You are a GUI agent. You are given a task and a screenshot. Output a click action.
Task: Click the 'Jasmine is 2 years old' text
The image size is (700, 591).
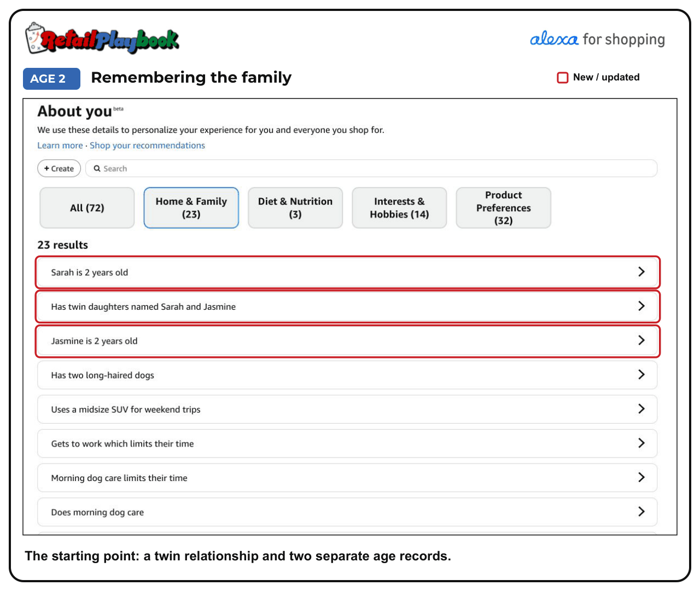[x=94, y=341]
